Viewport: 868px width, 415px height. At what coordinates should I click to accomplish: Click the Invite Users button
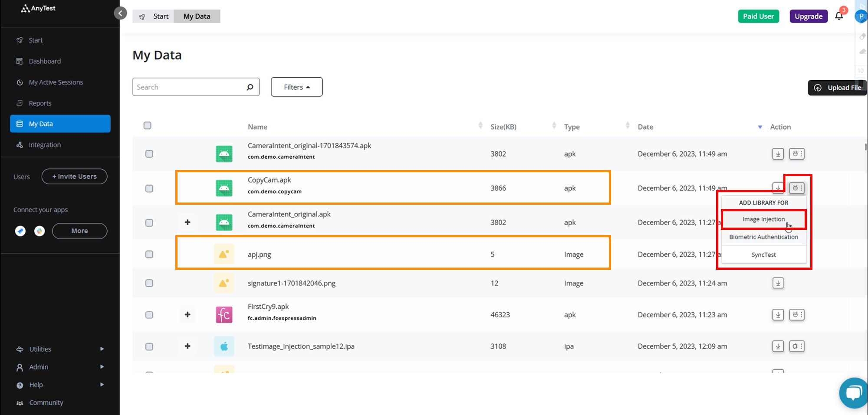coord(74,176)
